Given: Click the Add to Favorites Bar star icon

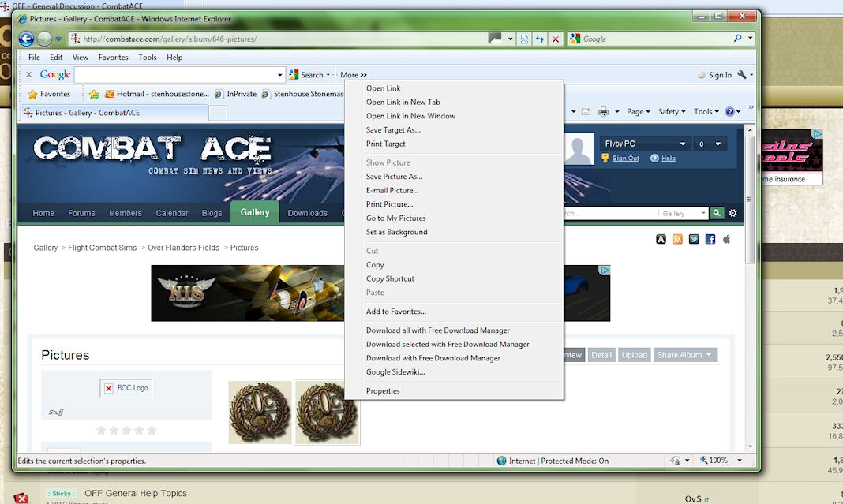Looking at the screenshot, I should point(94,94).
